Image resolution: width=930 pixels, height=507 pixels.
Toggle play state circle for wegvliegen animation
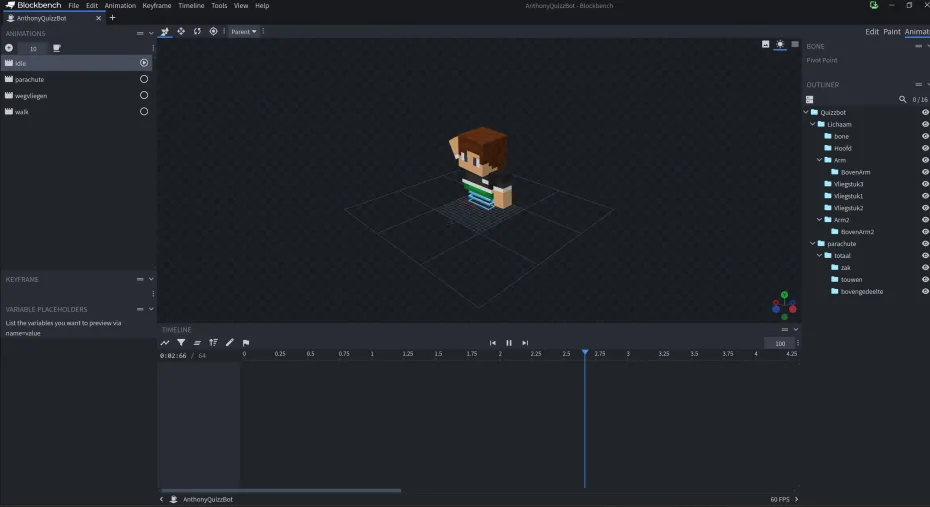tap(144, 95)
